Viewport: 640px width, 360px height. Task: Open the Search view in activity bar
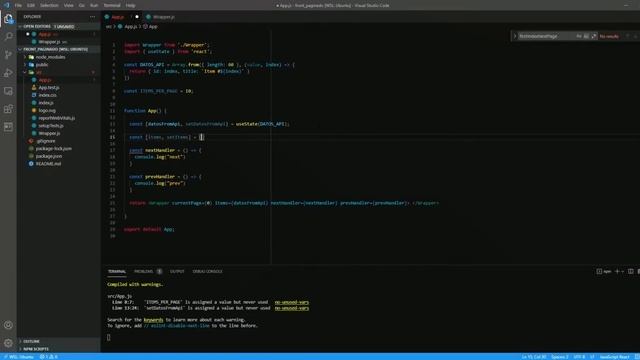[x=8, y=37]
